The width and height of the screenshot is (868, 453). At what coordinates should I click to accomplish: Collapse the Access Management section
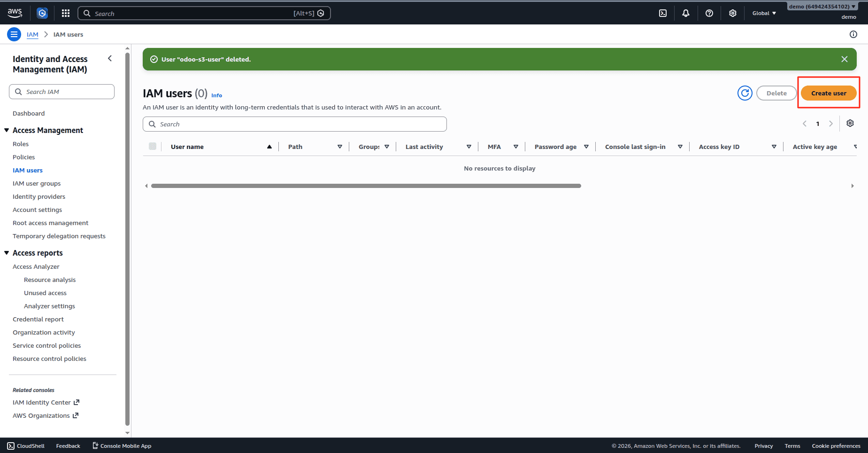[7, 130]
